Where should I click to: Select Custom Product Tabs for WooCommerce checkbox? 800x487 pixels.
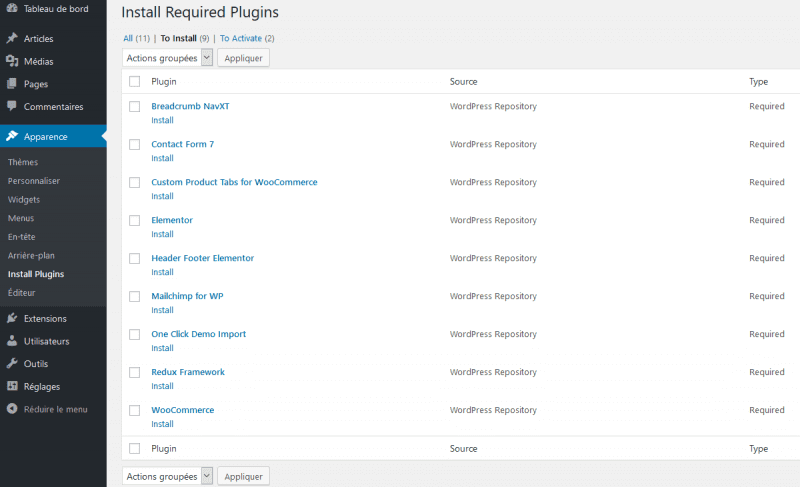(x=135, y=183)
